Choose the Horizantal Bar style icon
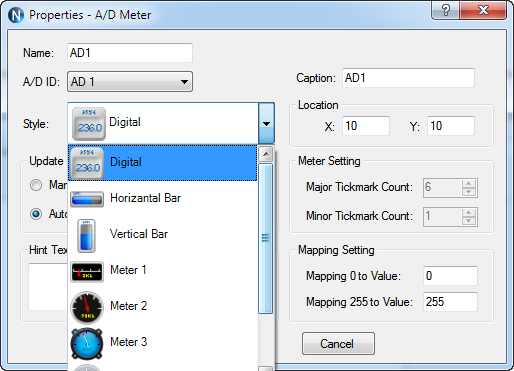Screen dimensions: 514x371 87,199
